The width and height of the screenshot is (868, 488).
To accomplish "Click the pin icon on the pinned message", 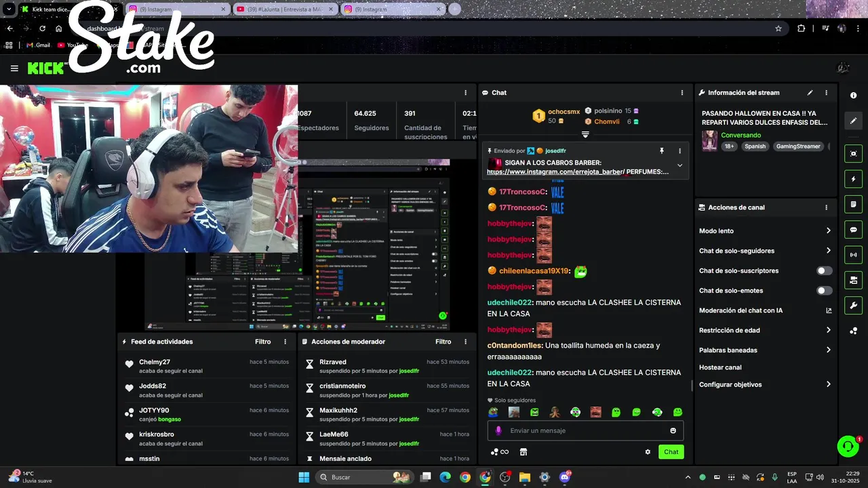I will point(662,151).
